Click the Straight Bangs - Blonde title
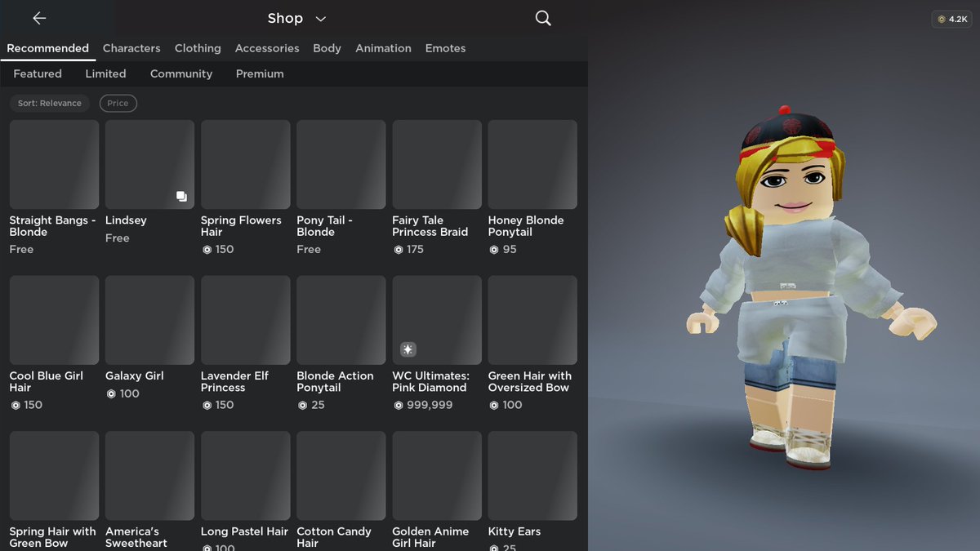This screenshot has height=551, width=980. (52, 226)
